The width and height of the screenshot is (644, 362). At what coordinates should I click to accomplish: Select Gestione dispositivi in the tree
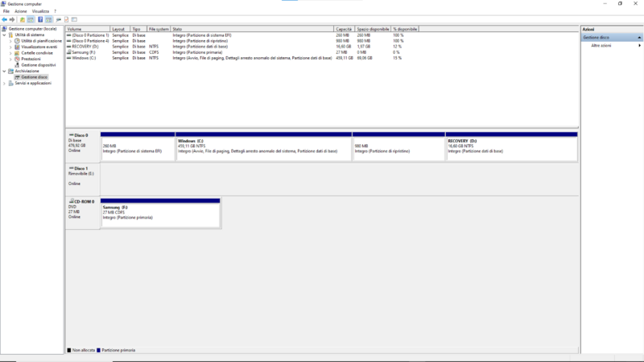tap(38, 64)
